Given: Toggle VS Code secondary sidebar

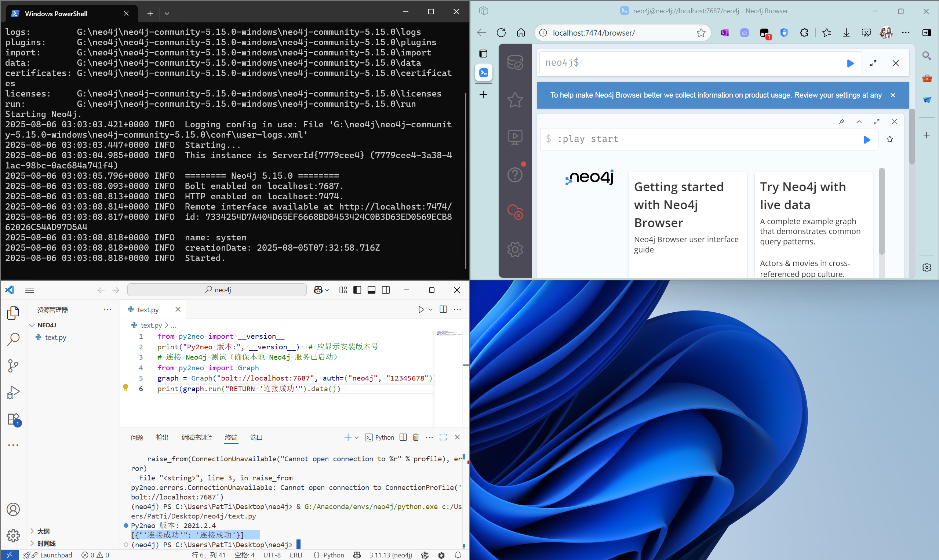Looking at the screenshot, I should (x=386, y=290).
